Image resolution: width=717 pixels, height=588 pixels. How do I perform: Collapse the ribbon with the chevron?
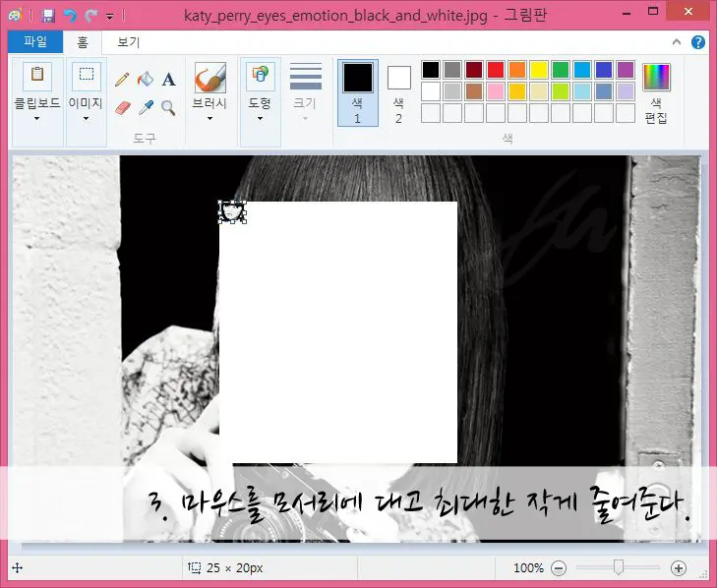(x=677, y=42)
